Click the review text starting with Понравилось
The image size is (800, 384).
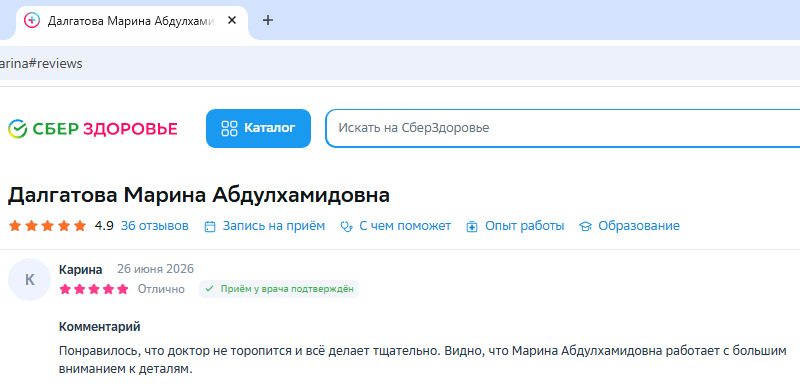pyautogui.click(x=423, y=360)
